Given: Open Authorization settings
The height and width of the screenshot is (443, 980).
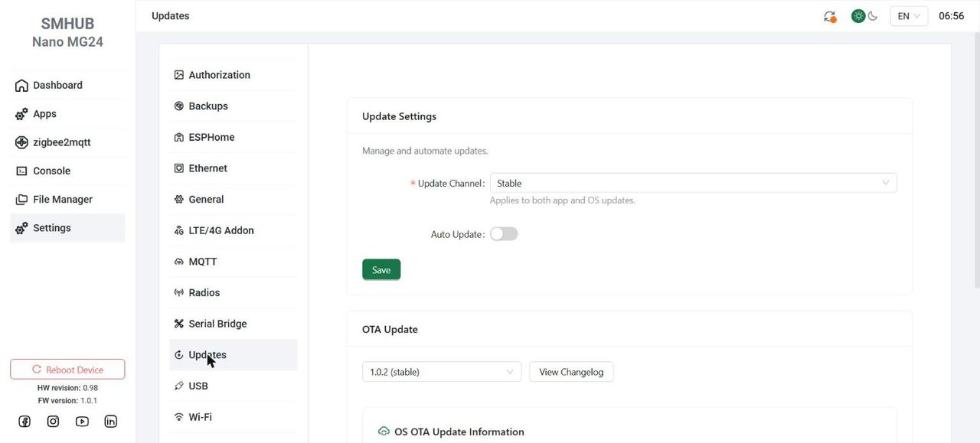Looking at the screenshot, I should (233, 75).
